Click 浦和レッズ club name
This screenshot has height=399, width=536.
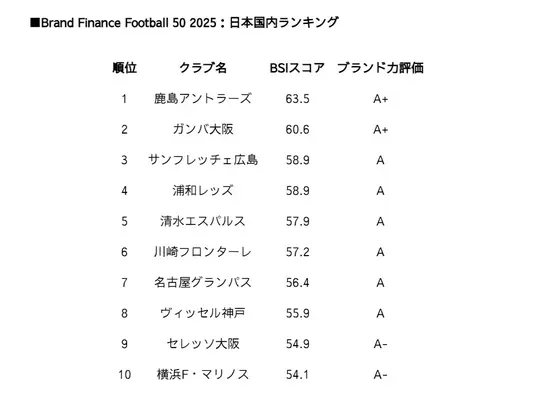pos(203,190)
